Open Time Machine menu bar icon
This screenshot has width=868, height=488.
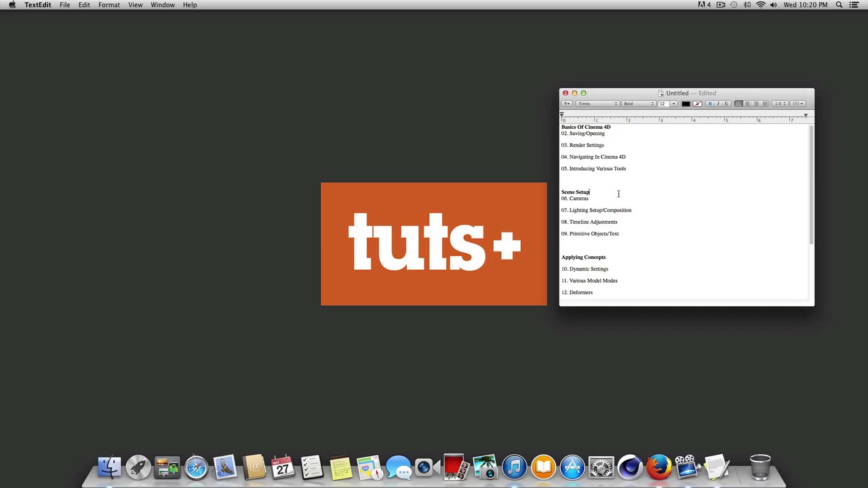(x=734, y=5)
